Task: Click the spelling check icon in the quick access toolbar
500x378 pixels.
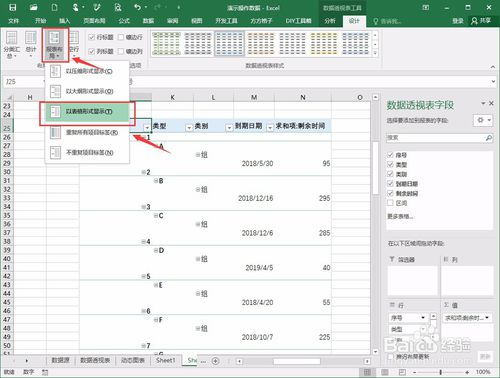Action: click(97, 7)
